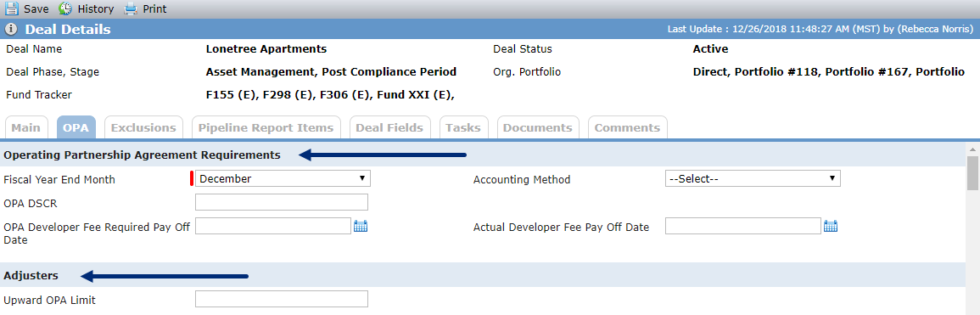
Task: Switch to the Tasks tab
Action: 464,127
